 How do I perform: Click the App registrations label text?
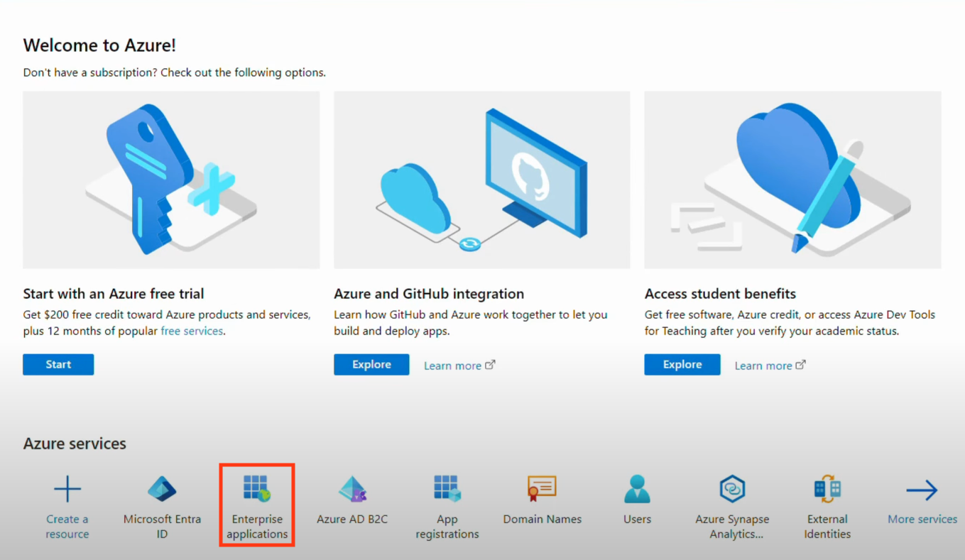[x=447, y=527]
